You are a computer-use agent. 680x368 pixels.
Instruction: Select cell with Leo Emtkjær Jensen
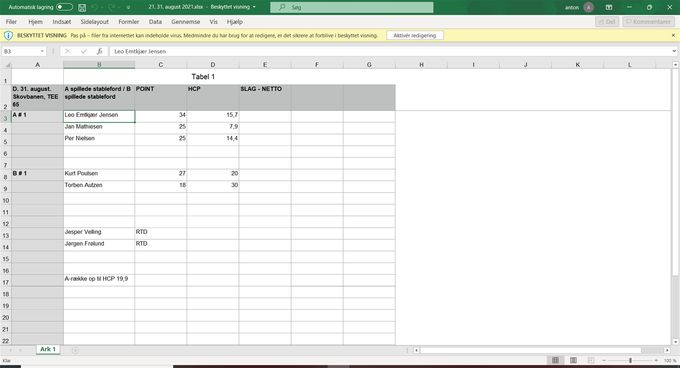pos(99,116)
